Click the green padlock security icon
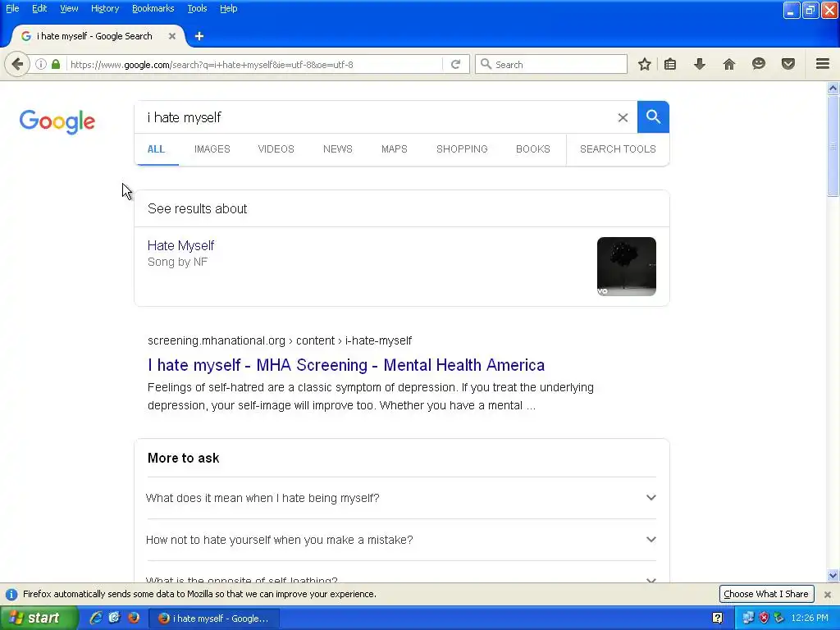This screenshot has width=840, height=630. click(x=55, y=64)
